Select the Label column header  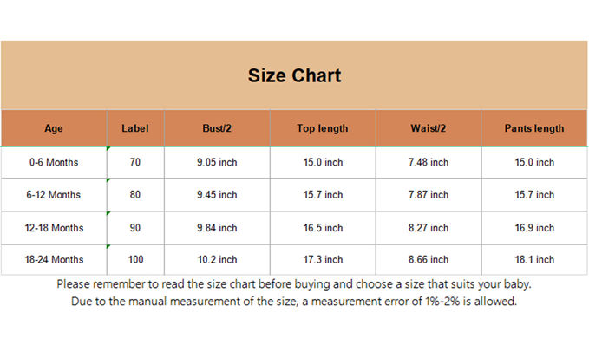tap(135, 128)
